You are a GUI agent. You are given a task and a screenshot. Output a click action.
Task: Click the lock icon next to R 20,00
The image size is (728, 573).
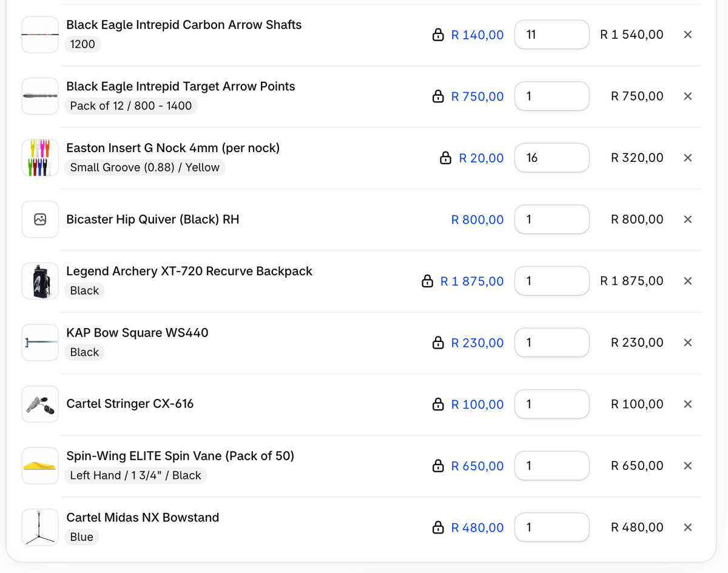point(446,158)
